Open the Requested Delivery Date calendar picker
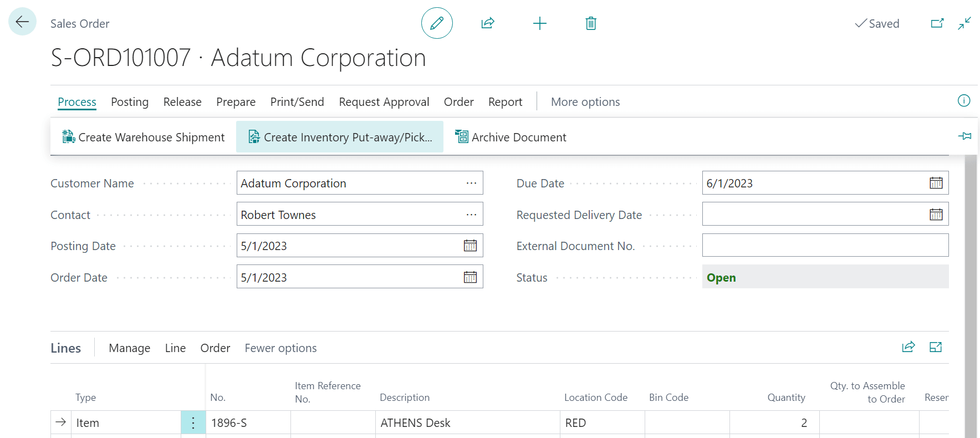This screenshot has width=980, height=438. [x=936, y=214]
